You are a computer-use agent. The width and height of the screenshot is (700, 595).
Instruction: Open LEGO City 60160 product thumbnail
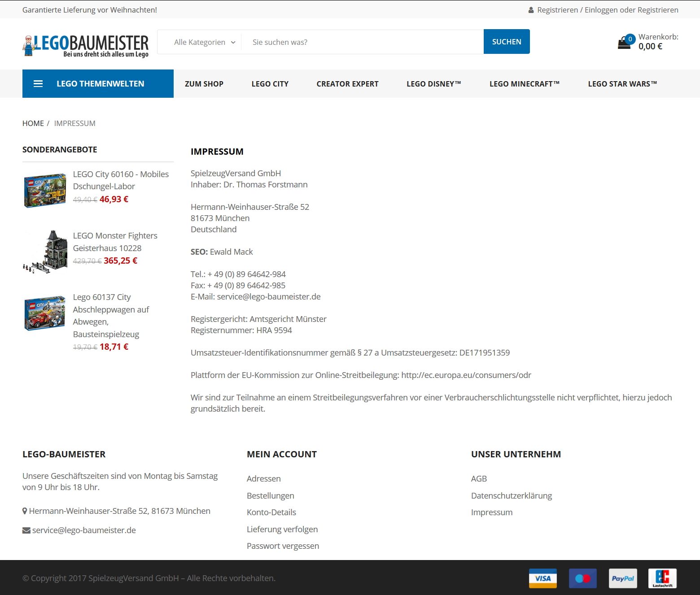45,191
